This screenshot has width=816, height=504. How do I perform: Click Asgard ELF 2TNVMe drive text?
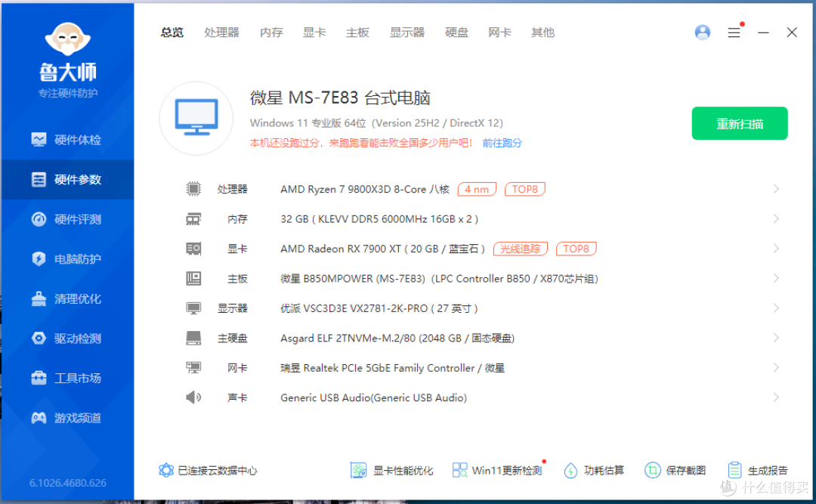coord(397,339)
